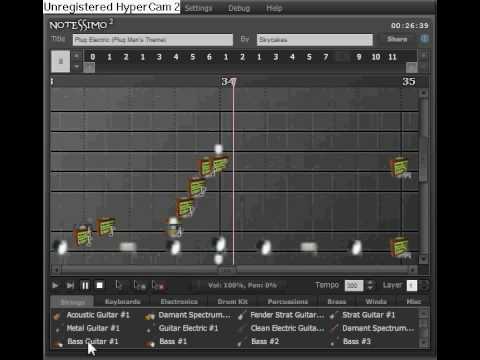480x360 pixels.
Task: Jump to sequence slot 11
Action: pyautogui.click(x=392, y=57)
